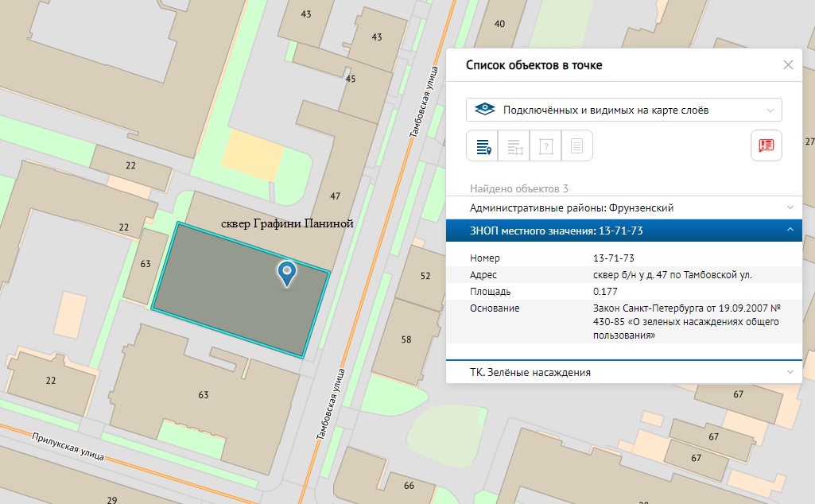Click the Основание law text value
The width and height of the screenshot is (815, 504).
pyautogui.click(x=685, y=321)
